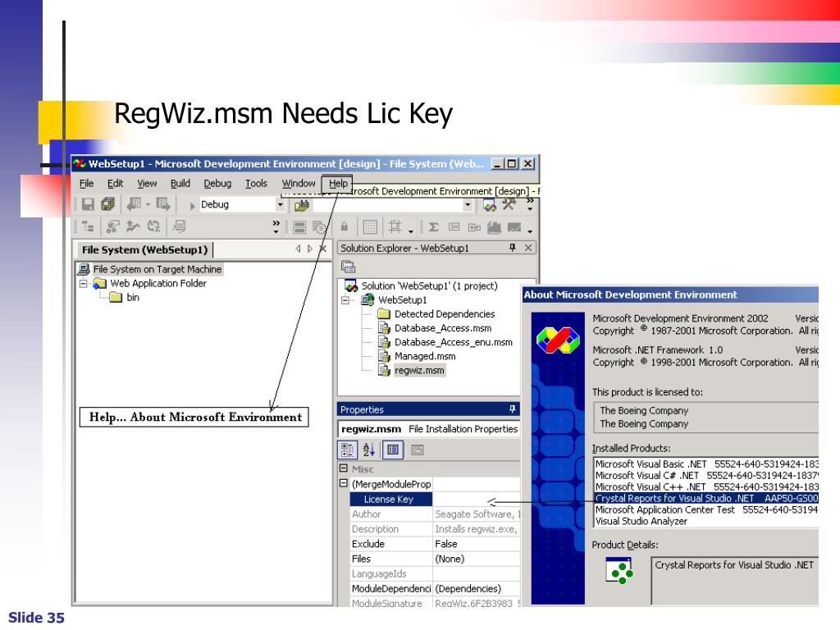The height and width of the screenshot is (630, 840).
Task: Click the tree hierarchy icon on second toolbar
Action: pos(88,226)
